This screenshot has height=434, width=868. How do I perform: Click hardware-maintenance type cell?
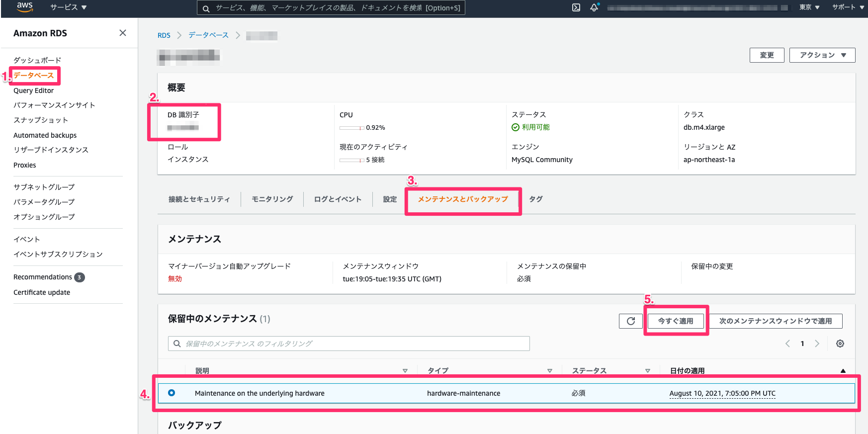(464, 393)
